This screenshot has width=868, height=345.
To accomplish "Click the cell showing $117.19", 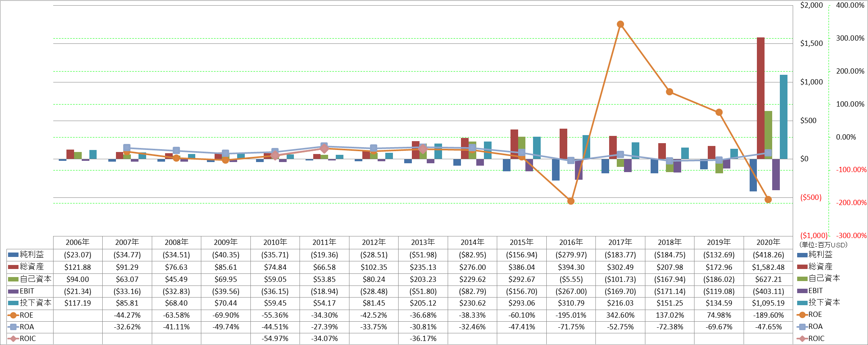I will (x=78, y=303).
